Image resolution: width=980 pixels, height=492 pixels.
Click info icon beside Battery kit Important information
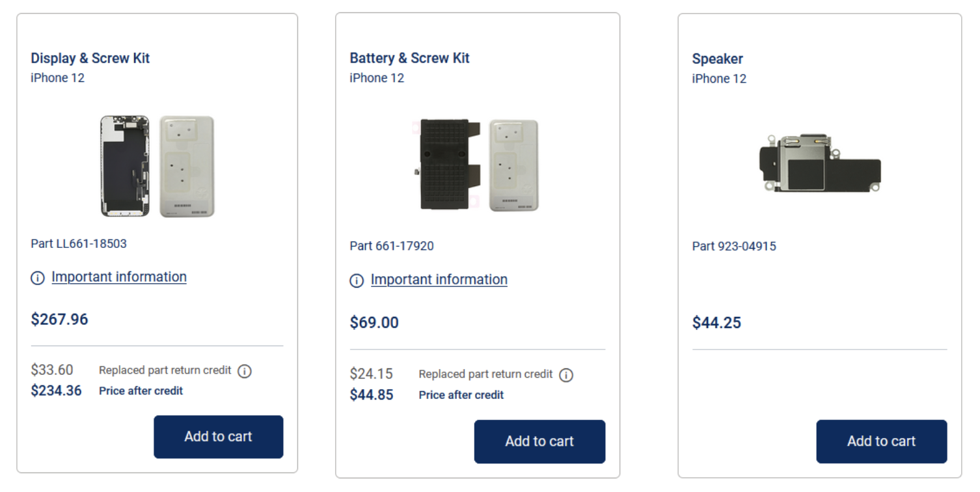pos(357,280)
